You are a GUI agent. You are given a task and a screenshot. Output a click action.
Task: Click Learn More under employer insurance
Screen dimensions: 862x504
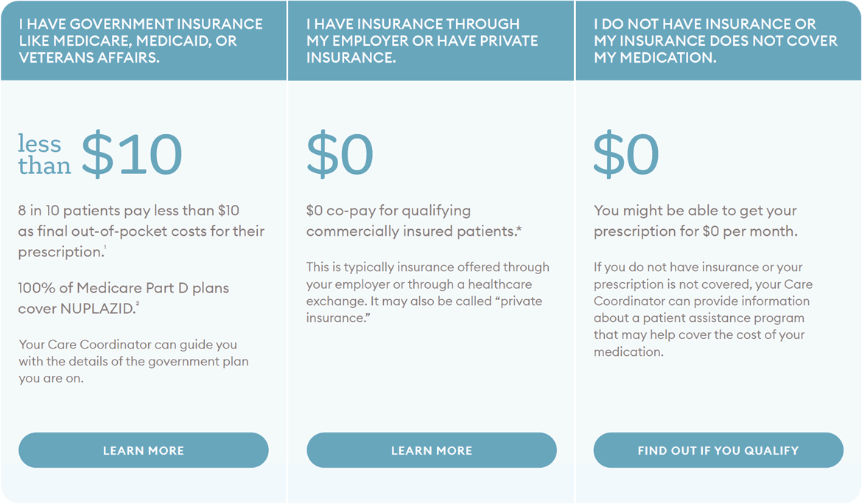(x=432, y=450)
